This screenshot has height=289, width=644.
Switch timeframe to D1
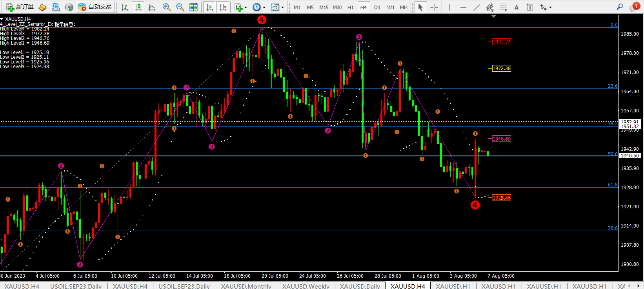(377, 7)
